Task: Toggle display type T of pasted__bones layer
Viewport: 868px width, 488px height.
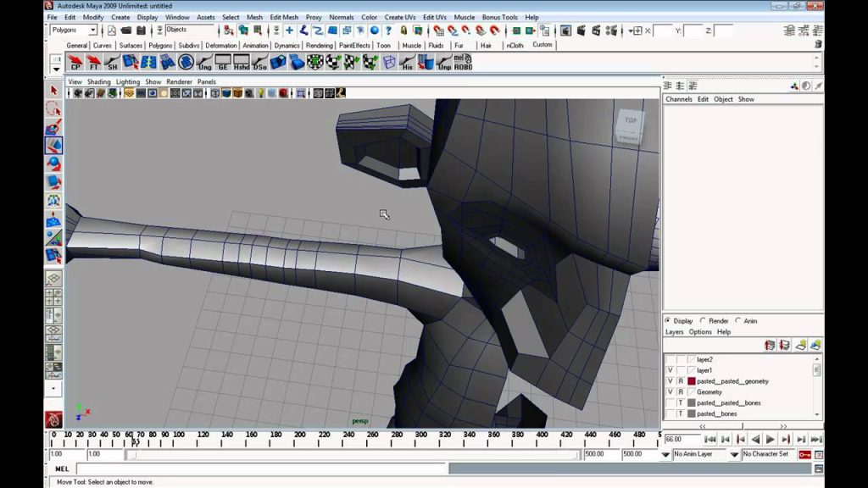Action: [x=681, y=413]
